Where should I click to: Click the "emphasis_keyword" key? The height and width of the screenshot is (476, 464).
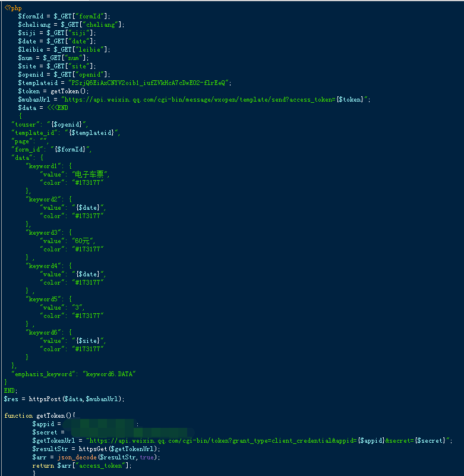[43, 374]
